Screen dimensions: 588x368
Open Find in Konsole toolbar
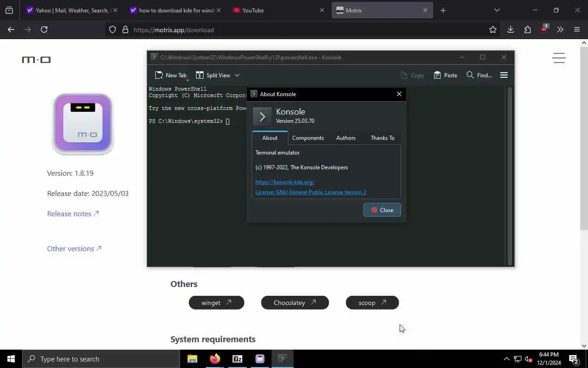(x=479, y=75)
